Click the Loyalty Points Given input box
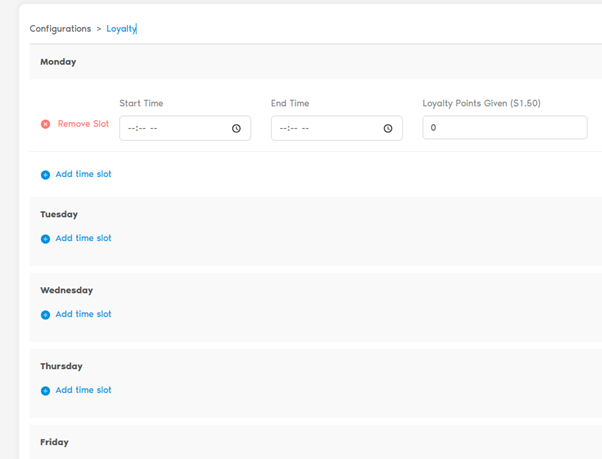The height and width of the screenshot is (459, 602). click(x=504, y=128)
